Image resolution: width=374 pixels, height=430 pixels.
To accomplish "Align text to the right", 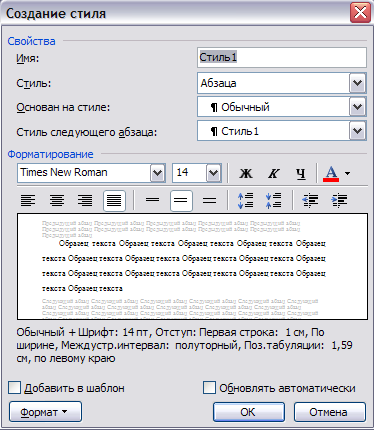I will 85,201.
